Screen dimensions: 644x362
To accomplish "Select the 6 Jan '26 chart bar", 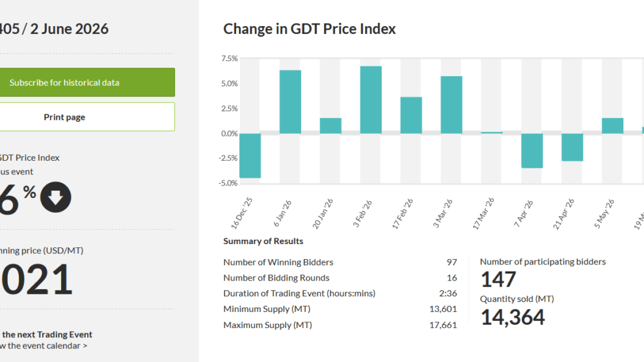I will 290,102.
